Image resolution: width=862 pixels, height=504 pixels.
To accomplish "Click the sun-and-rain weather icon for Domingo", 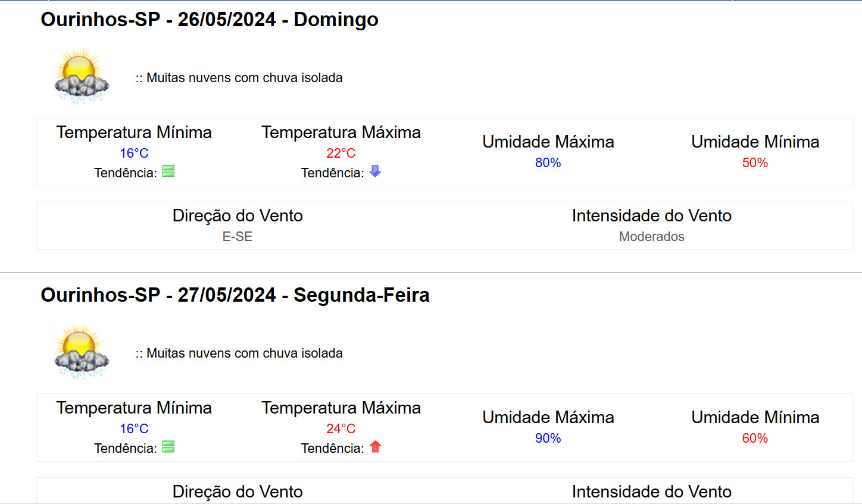I will tap(82, 76).
